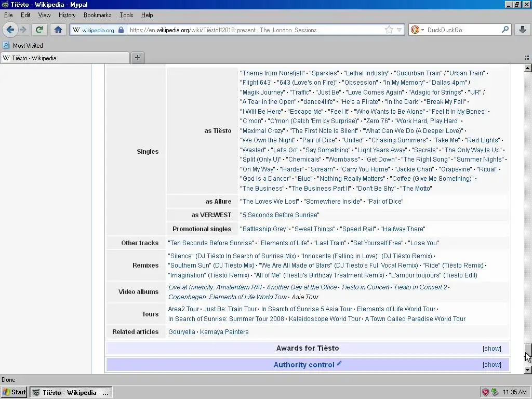This screenshot has width=532, height=399.
Task: Open the Area2 Tour link
Action: click(183, 309)
